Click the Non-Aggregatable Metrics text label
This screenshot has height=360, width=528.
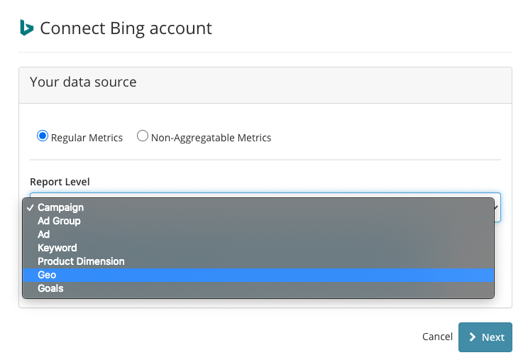pos(211,138)
